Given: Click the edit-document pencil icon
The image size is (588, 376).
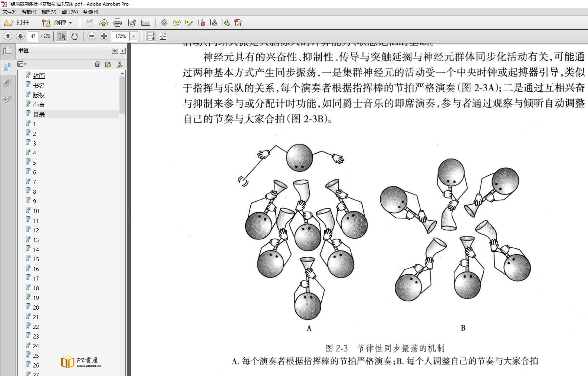Looking at the screenshot, I should pos(132,23).
